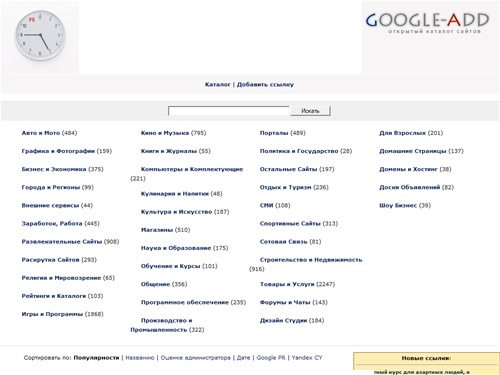This screenshot has width=500, height=375.
Task: Open Графика и Фотографии category
Action: point(58,151)
